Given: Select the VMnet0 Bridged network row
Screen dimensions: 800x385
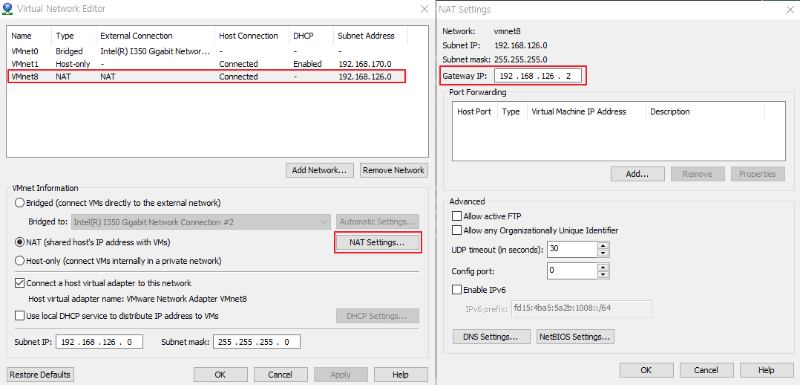Looking at the screenshot, I should click(207, 52).
